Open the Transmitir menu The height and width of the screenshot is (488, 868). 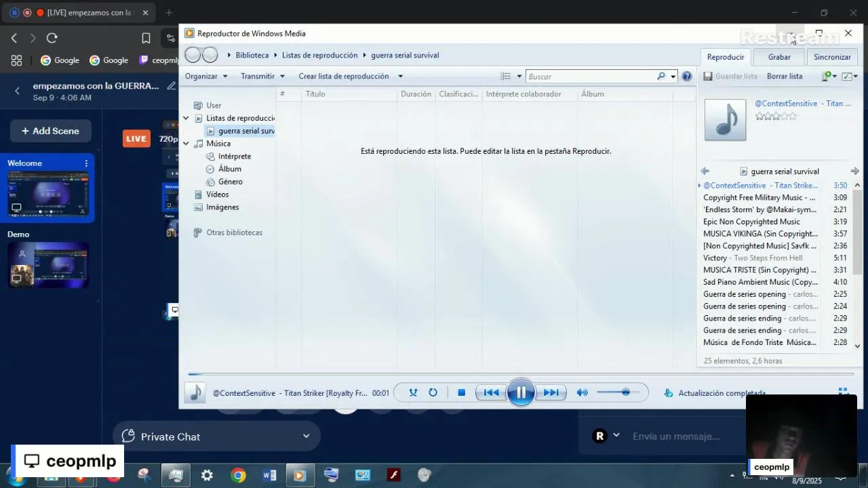pos(262,76)
